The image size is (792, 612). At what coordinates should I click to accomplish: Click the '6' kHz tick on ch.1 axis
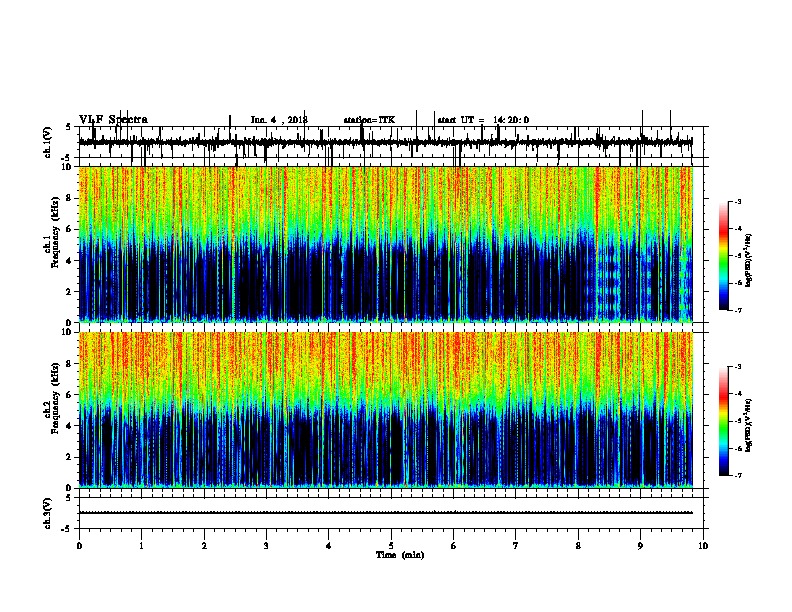(x=70, y=229)
